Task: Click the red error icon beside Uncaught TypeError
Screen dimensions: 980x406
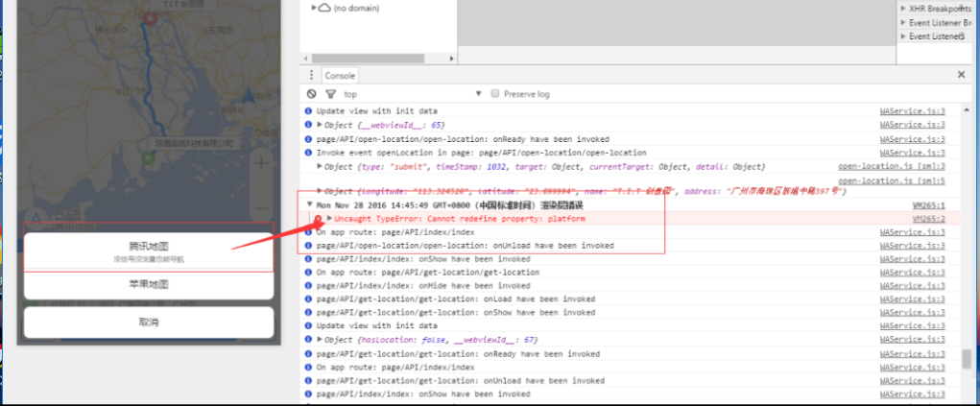Action: click(320, 219)
